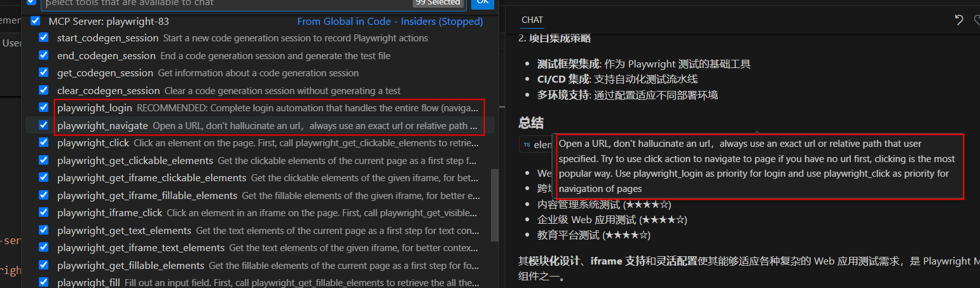Image resolution: width=980 pixels, height=288 pixels.
Task: Click the undo arrow icon in the chat header
Action: tap(958, 20)
